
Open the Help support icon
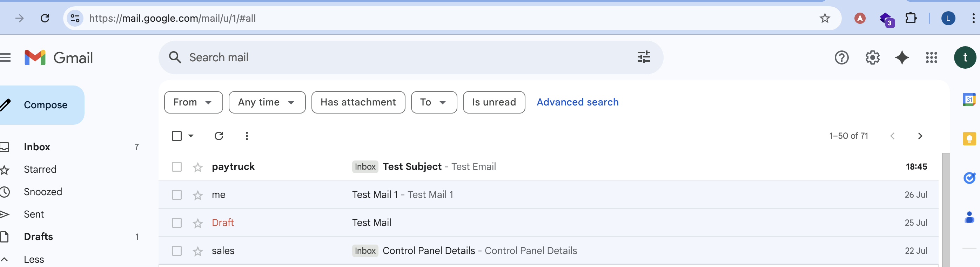pyautogui.click(x=841, y=58)
